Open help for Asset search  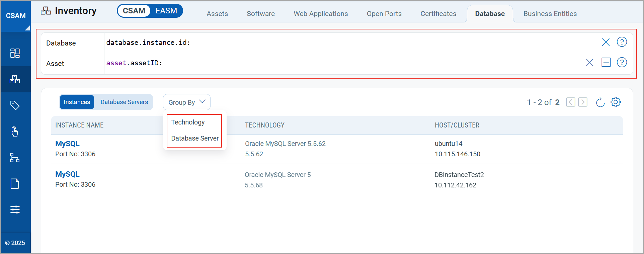622,62
